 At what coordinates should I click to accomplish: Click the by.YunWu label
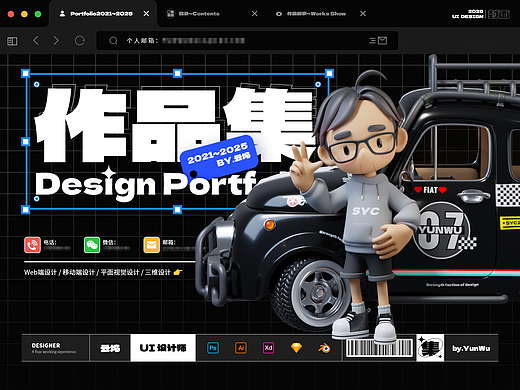click(471, 348)
